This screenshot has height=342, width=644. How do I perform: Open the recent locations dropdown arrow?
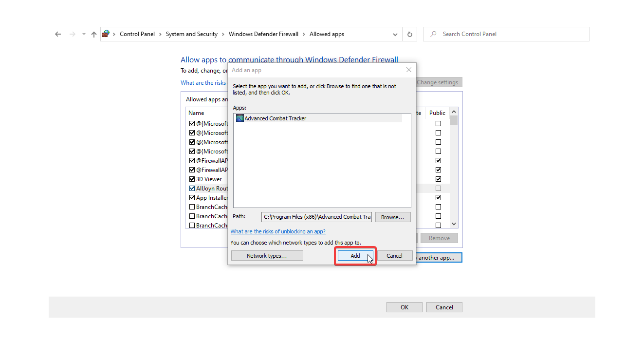pos(84,34)
